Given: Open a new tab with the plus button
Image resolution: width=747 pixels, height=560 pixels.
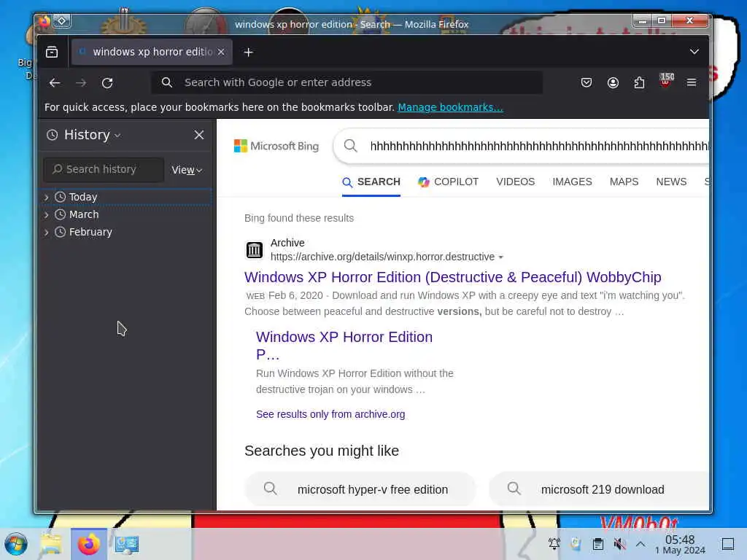Looking at the screenshot, I should coord(248,52).
